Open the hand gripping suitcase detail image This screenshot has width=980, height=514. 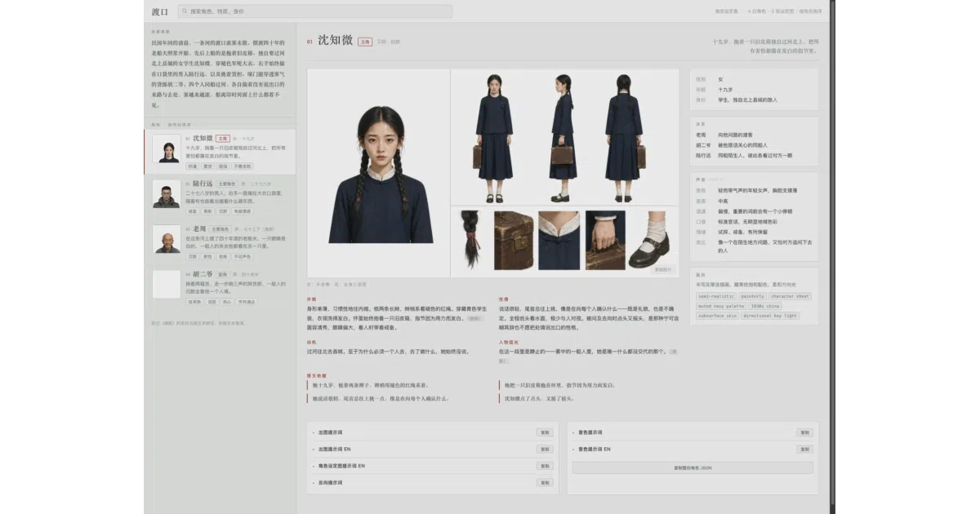click(605, 240)
